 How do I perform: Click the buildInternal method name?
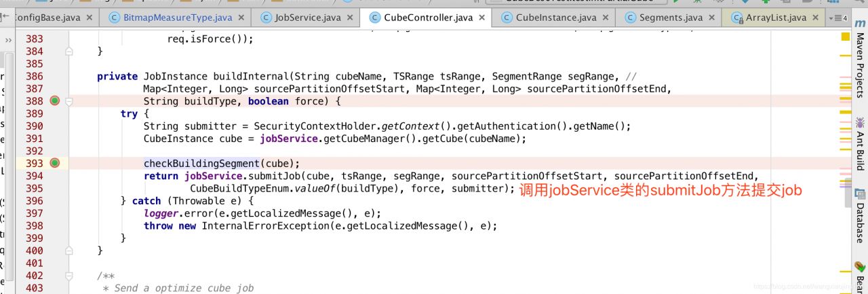251,76
